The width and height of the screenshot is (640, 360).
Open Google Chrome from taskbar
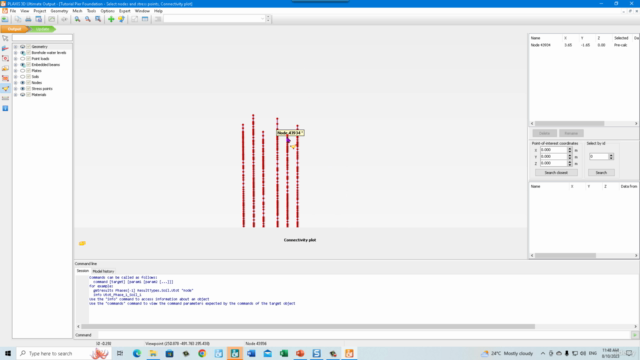tap(202, 353)
